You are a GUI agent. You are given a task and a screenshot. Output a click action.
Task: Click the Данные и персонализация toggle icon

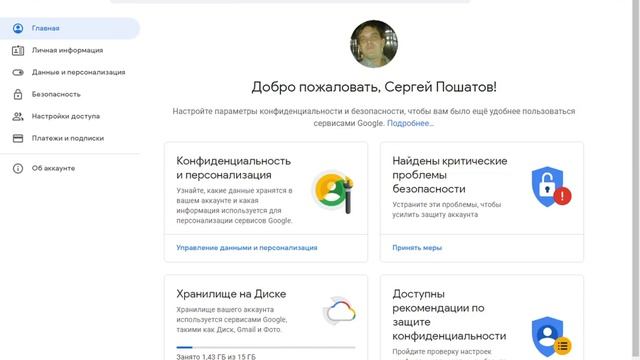click(18, 72)
